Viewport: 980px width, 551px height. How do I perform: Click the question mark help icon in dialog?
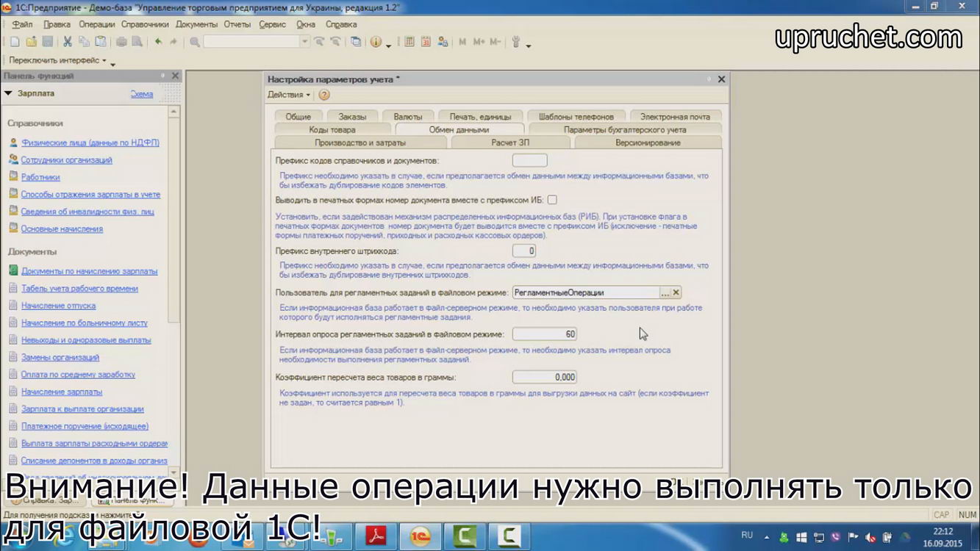point(324,95)
